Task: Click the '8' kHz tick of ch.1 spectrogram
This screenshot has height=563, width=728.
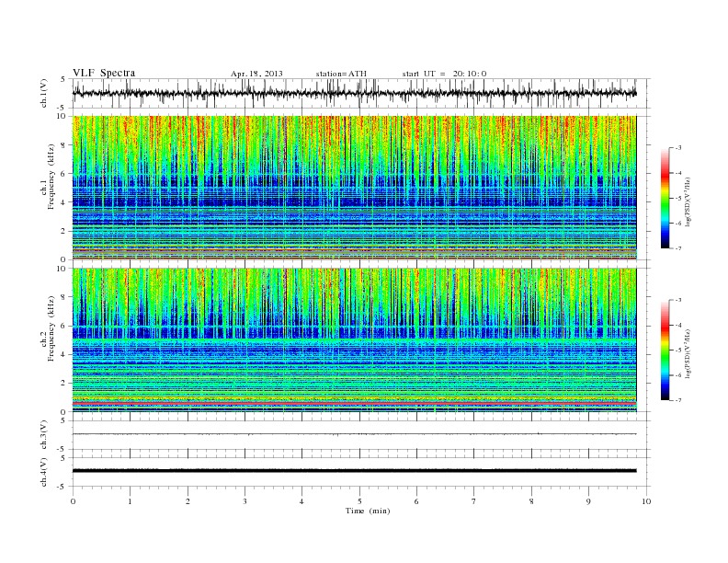Action: point(64,145)
